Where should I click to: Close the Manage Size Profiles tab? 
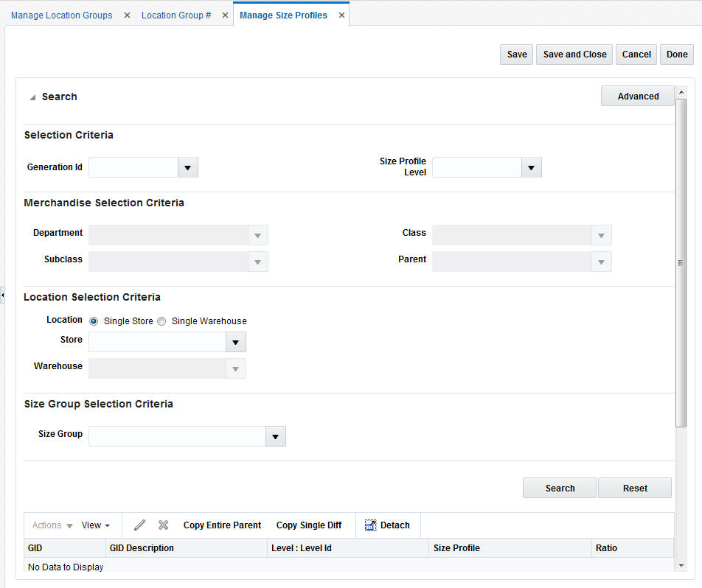(341, 13)
